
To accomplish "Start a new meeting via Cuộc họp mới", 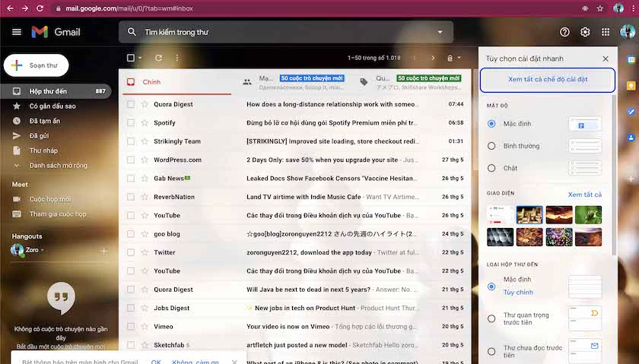I will coord(49,199).
